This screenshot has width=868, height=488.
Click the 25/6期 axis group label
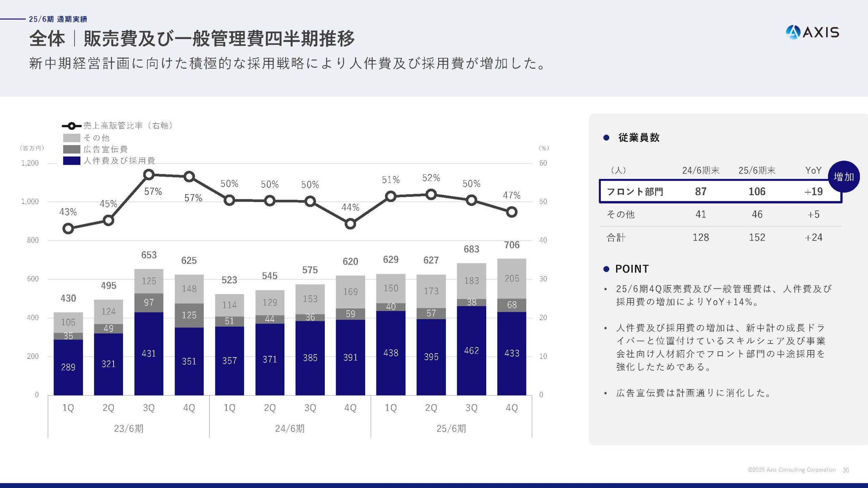coord(451,428)
